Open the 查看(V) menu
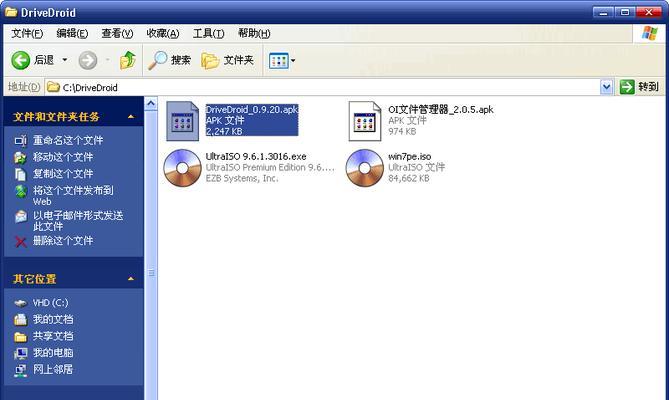This screenshot has height=400, width=669. [117, 33]
